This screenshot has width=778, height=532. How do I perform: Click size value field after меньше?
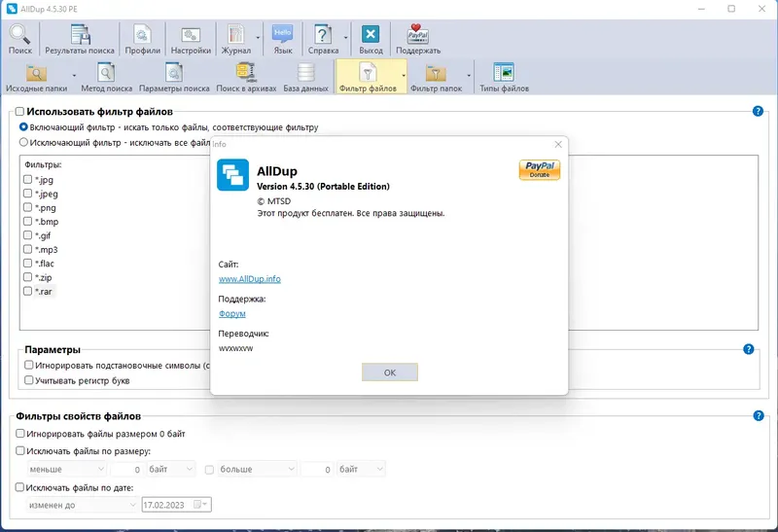126,469
